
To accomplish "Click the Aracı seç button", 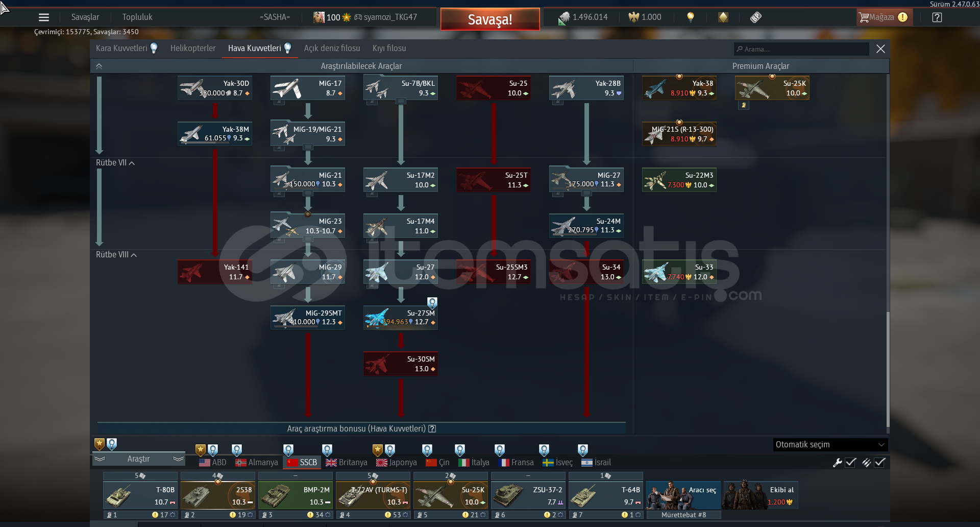I will click(x=683, y=495).
